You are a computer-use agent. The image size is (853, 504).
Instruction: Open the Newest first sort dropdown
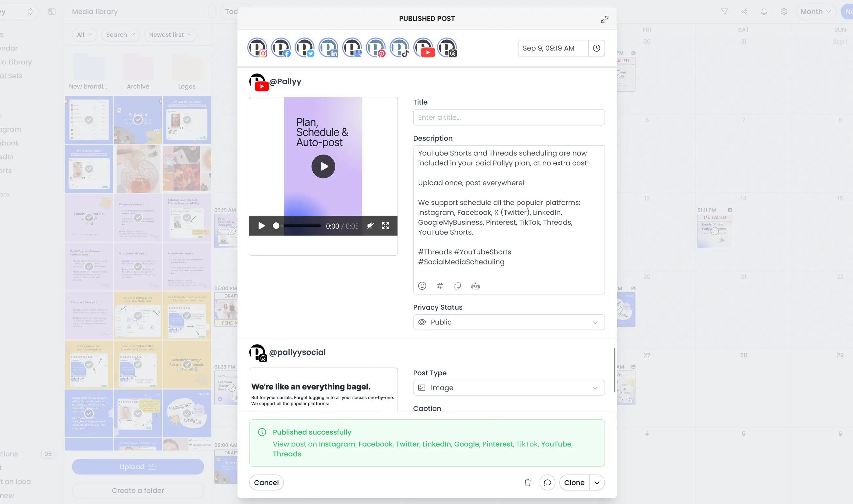pos(170,35)
